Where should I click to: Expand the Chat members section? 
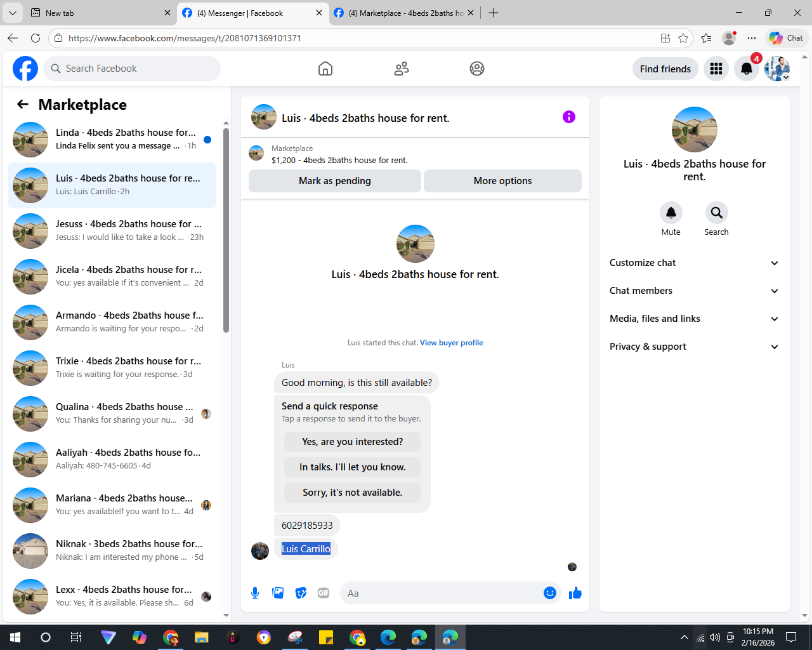(x=695, y=291)
